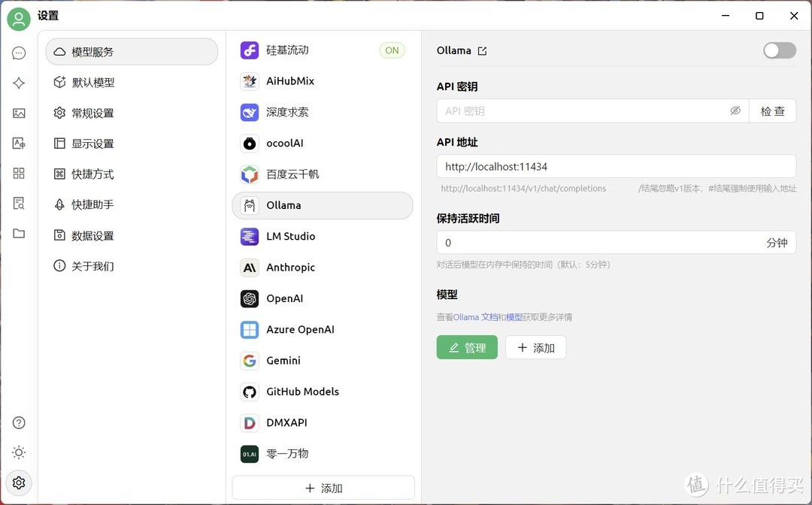Select GitHub Models in provider list
This screenshot has width=812, height=505.
click(x=323, y=392)
